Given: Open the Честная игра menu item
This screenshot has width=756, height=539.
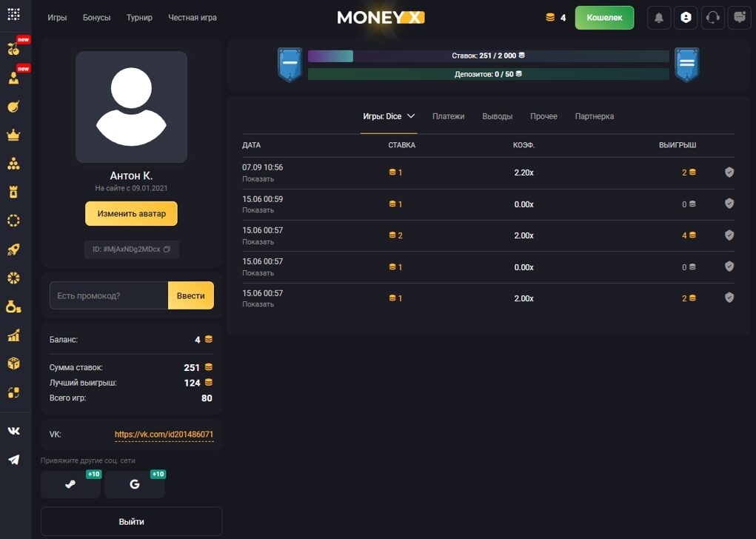Looking at the screenshot, I should point(193,17).
